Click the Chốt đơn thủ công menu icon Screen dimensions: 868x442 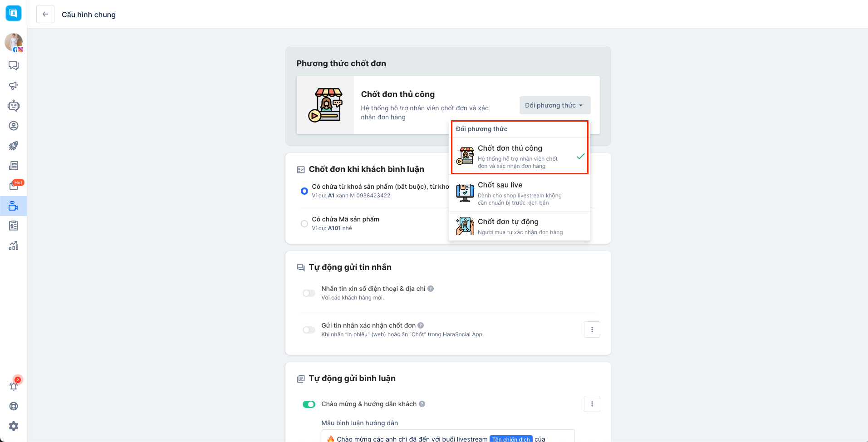(x=465, y=156)
